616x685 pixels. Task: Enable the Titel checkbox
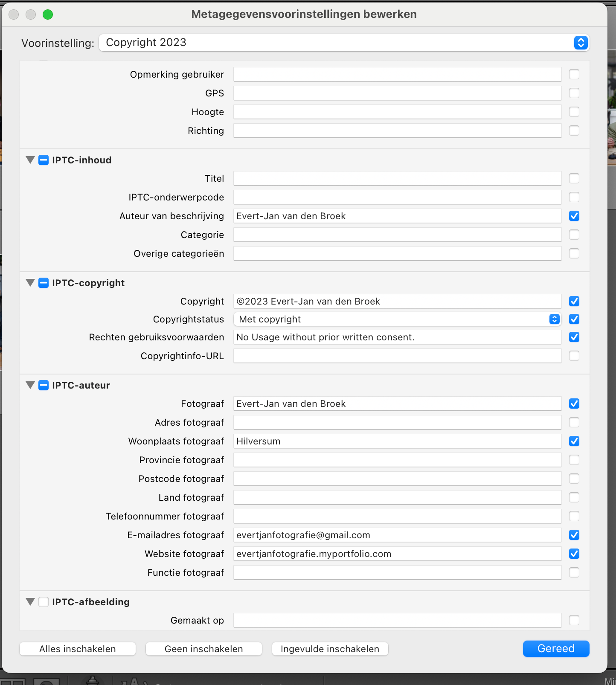(574, 178)
